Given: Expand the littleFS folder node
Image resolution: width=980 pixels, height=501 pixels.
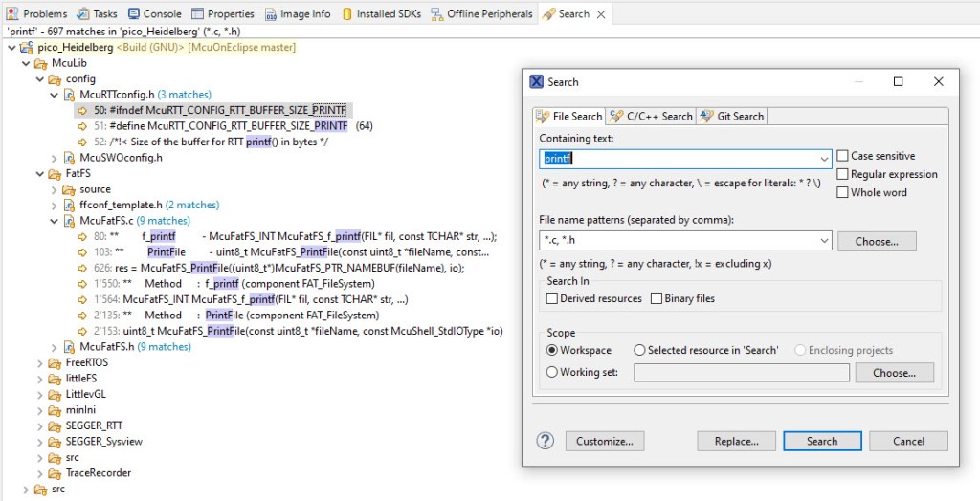Looking at the screenshot, I should (39, 379).
